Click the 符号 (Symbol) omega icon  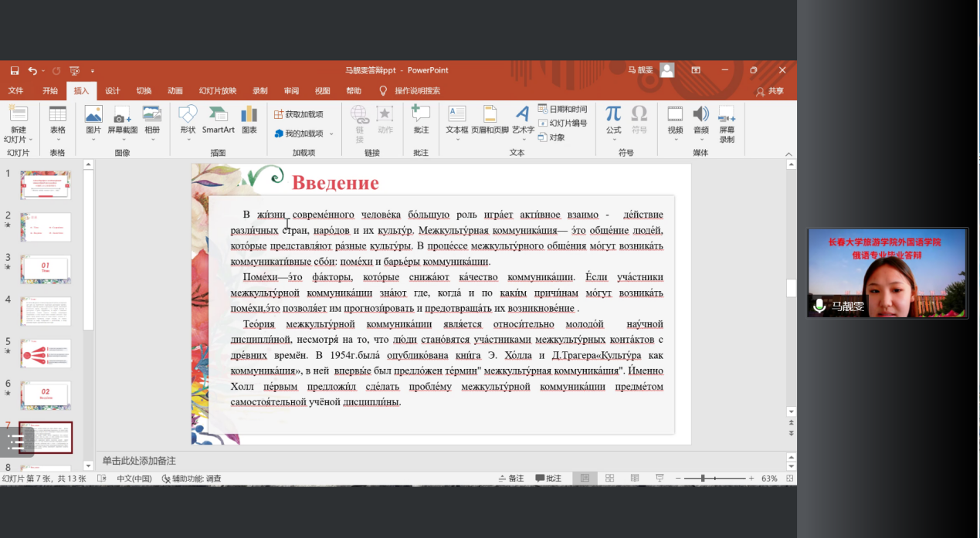[x=639, y=114]
